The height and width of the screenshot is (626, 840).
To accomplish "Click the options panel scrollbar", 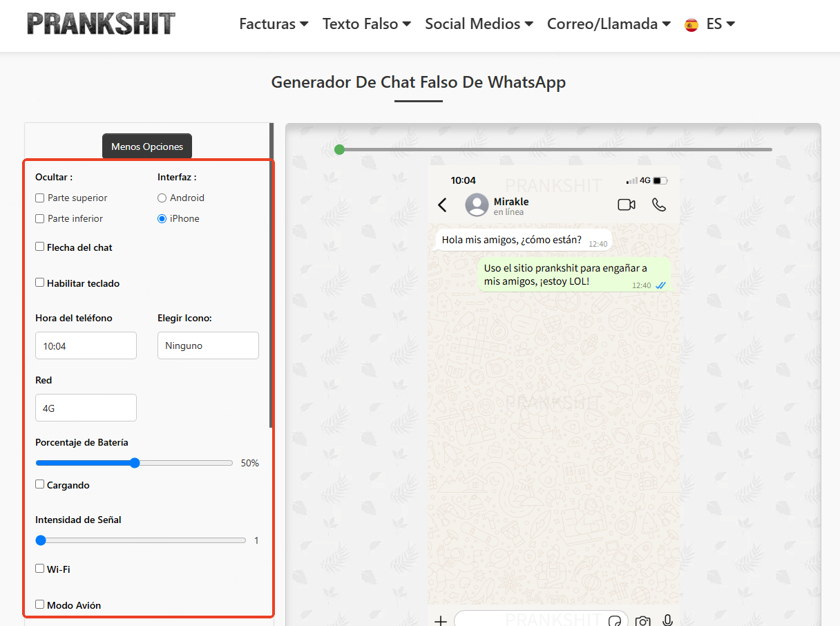I will coord(271,275).
